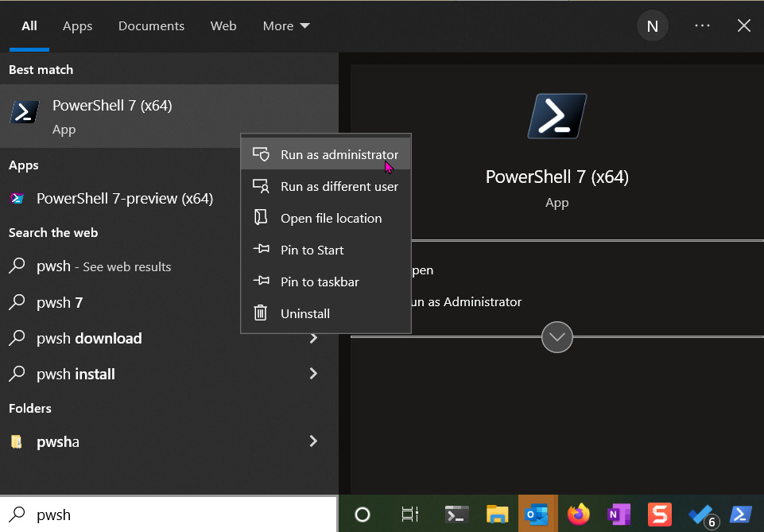The width and height of the screenshot is (764, 532).
Task: Switch to the Web search tab
Action: coord(223,25)
